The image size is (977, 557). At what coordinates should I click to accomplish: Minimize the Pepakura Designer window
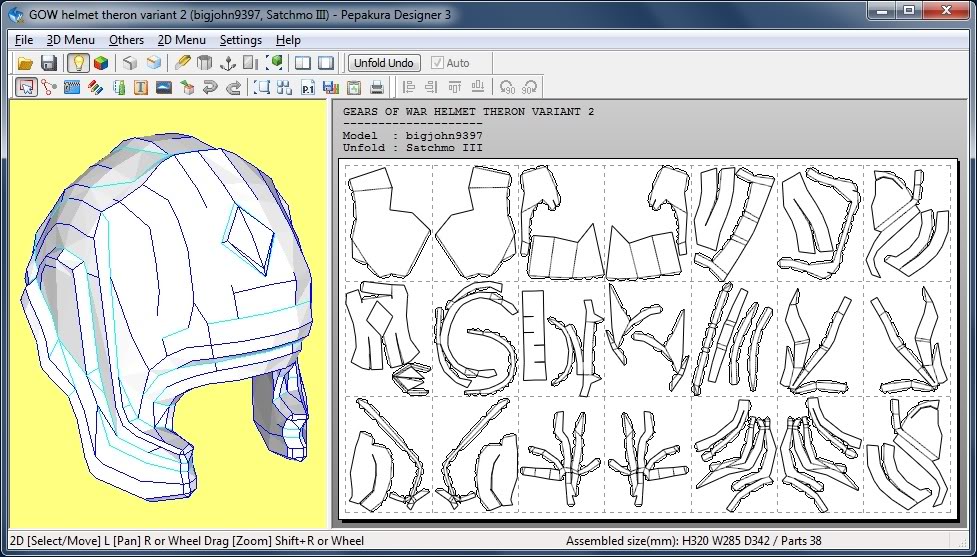coord(882,10)
